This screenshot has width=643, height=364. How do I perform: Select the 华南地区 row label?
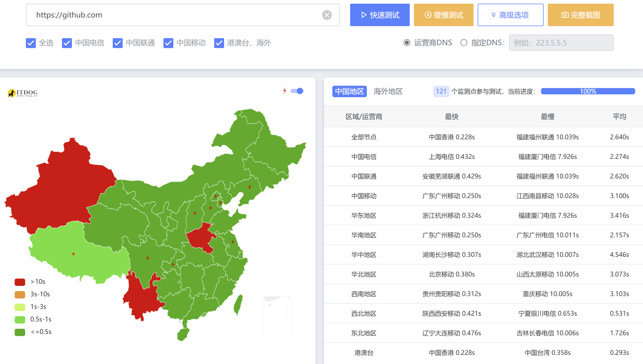coord(364,235)
